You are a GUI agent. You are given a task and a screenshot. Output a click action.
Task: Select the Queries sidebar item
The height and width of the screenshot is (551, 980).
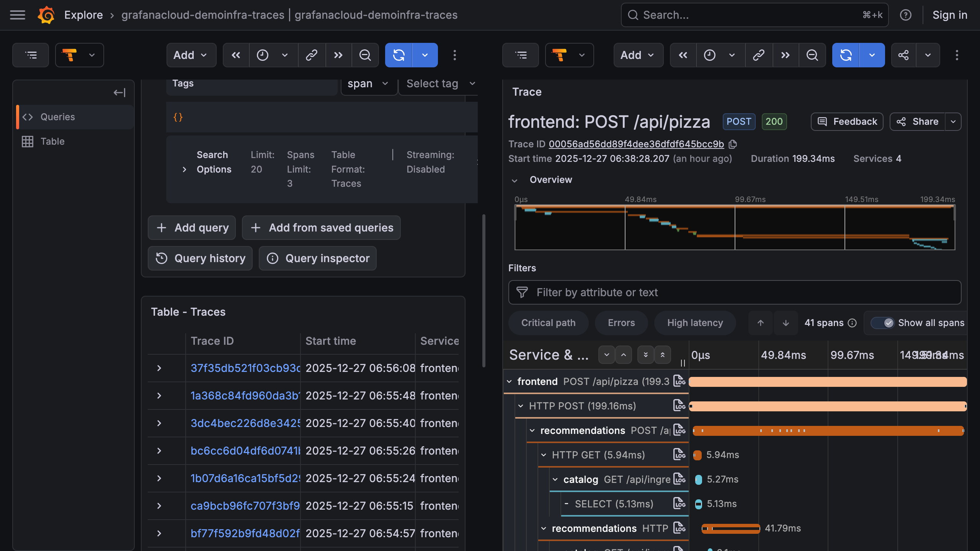click(x=58, y=117)
